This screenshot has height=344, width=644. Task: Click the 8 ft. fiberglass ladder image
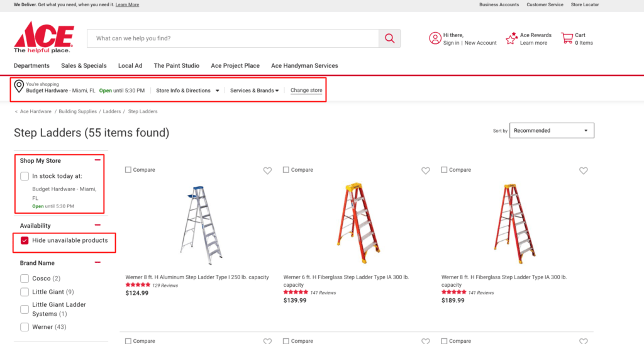514,224
